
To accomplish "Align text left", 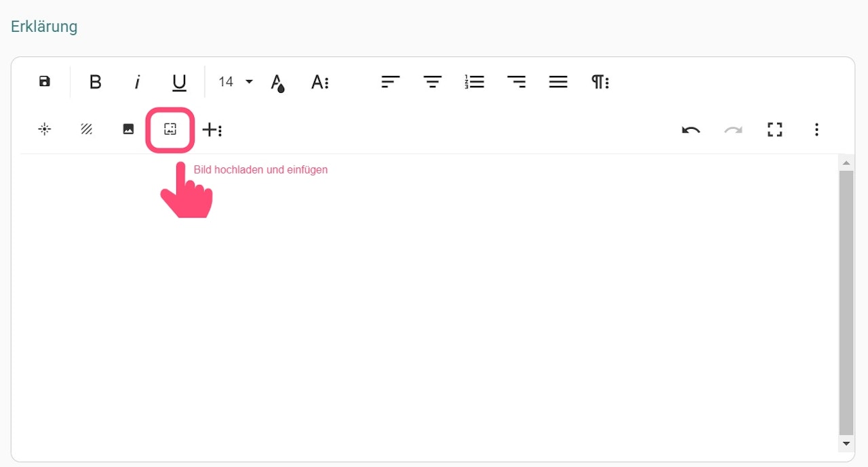I will [391, 82].
